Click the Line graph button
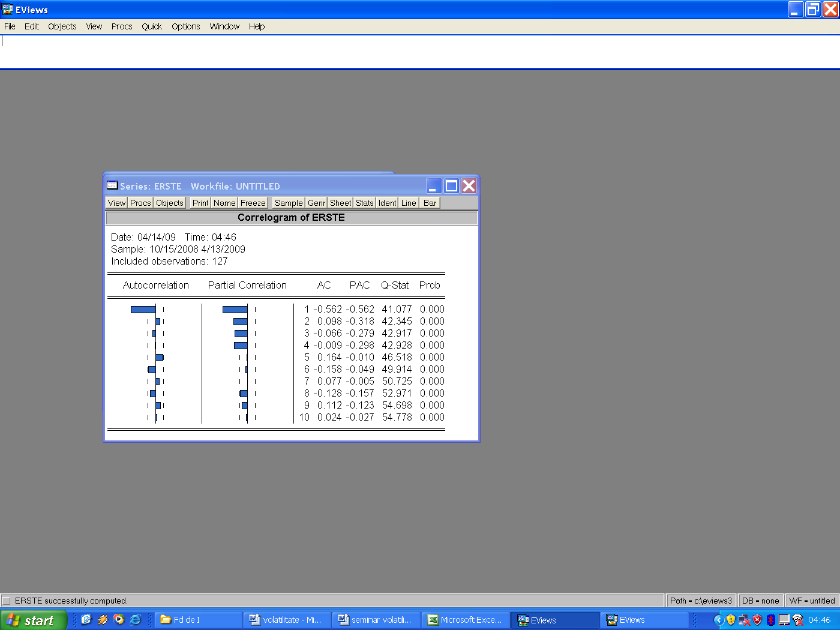840x630 pixels. [x=409, y=203]
